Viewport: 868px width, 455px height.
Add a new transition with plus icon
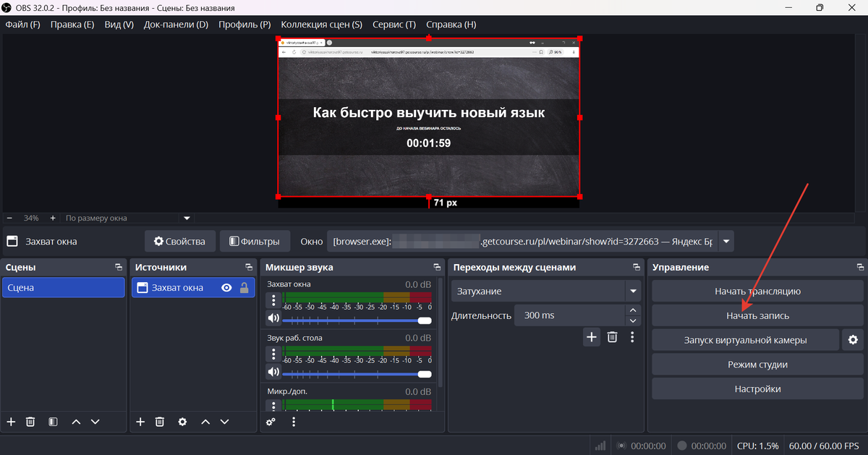coord(592,336)
